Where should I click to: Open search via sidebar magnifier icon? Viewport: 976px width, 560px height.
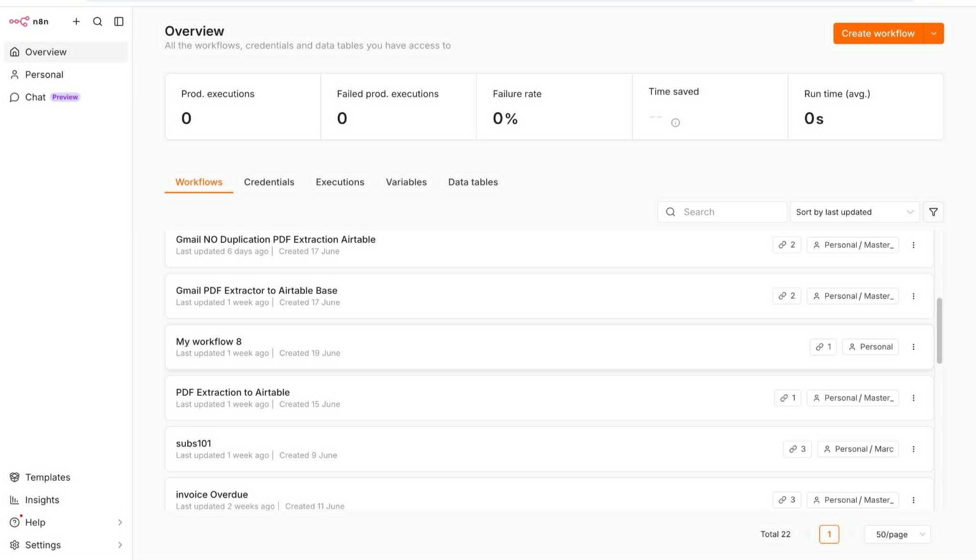[98, 21]
